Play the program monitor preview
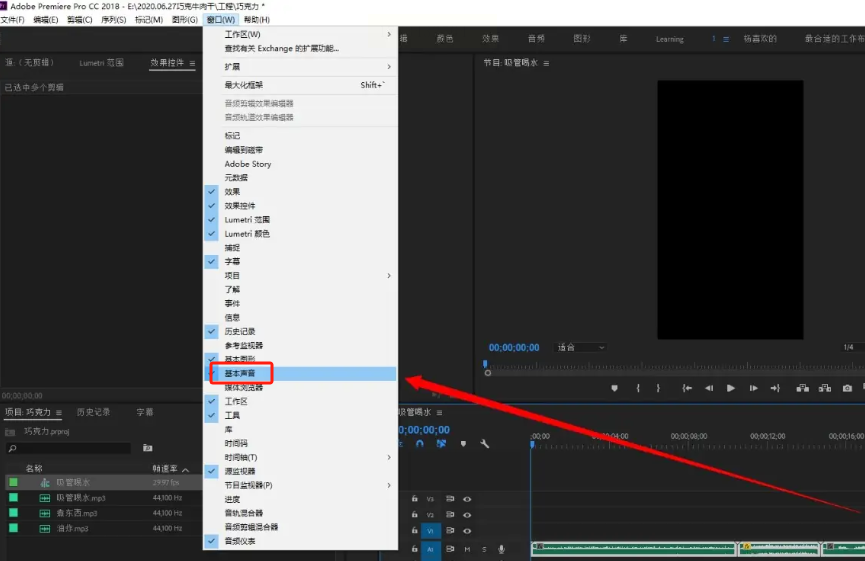 click(731, 388)
